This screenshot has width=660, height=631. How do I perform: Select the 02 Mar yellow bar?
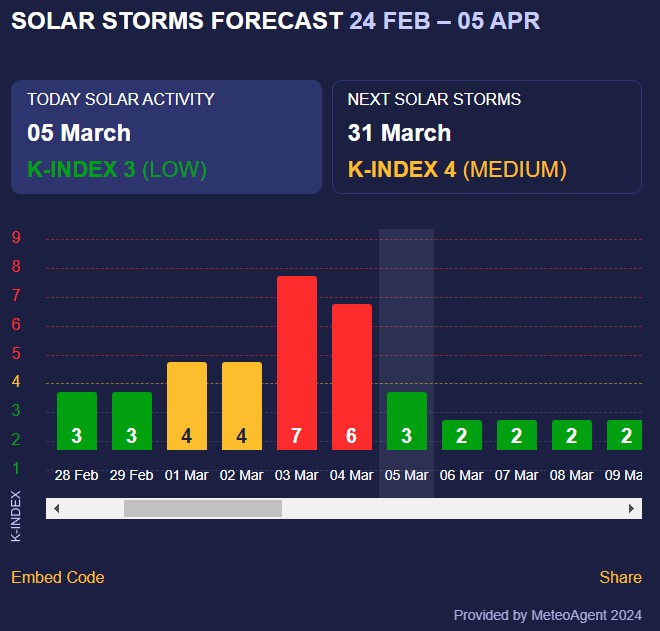tap(242, 405)
